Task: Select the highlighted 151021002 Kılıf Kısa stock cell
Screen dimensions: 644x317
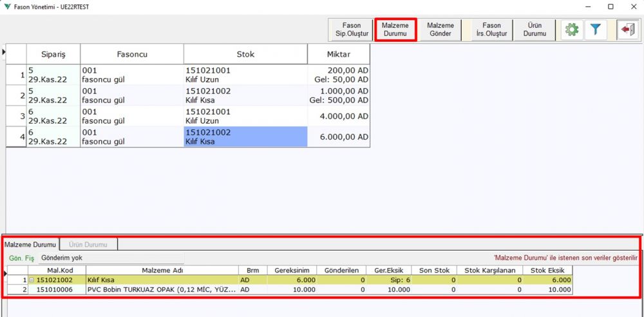Action: (245, 137)
